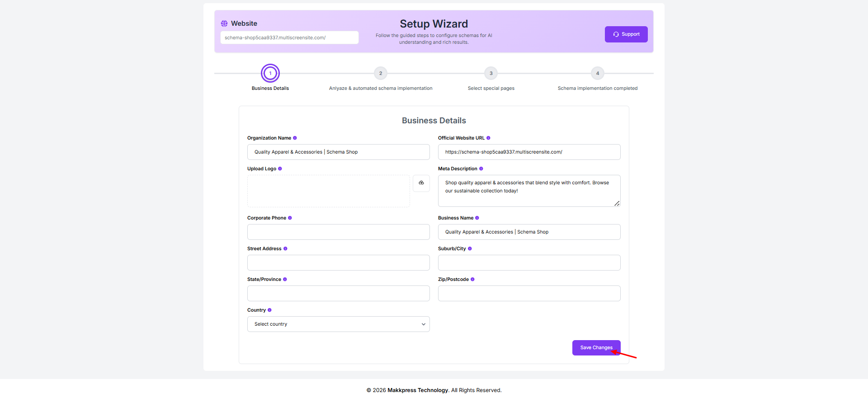The width and height of the screenshot is (868, 402).
Task: Click info icon beside Official Website URL
Action: [488, 138]
